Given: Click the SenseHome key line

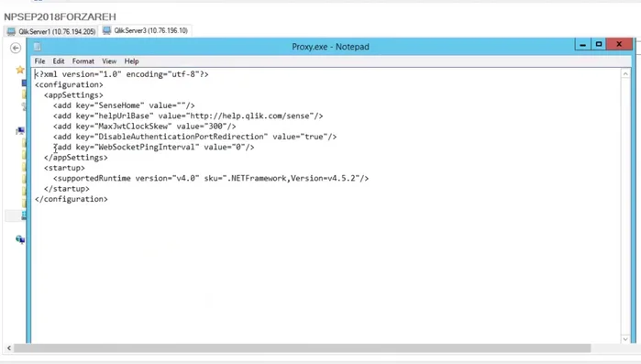Looking at the screenshot, I should coord(124,105).
